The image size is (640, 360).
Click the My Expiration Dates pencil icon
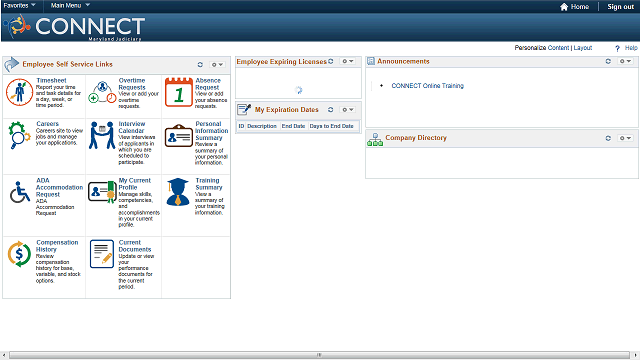(244, 109)
